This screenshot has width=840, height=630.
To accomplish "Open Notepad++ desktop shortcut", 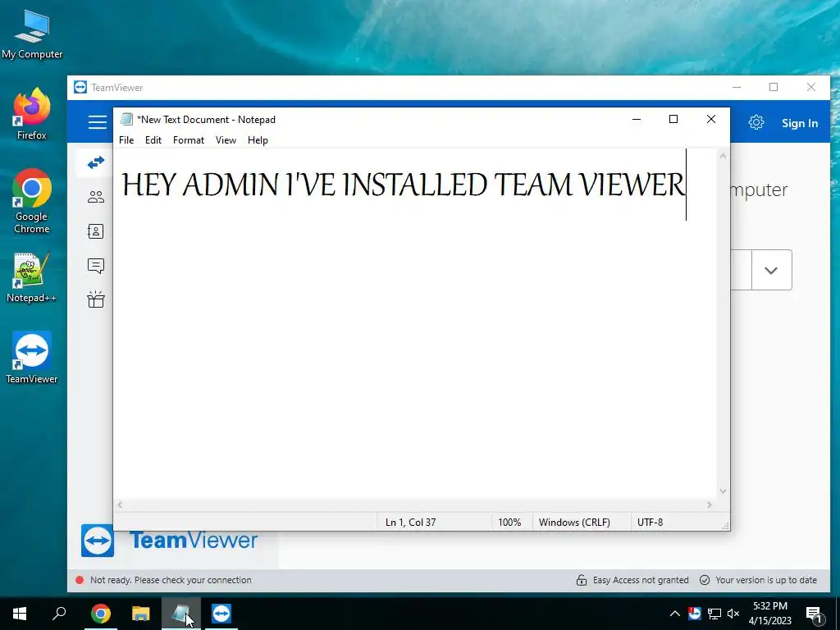I will [32, 277].
